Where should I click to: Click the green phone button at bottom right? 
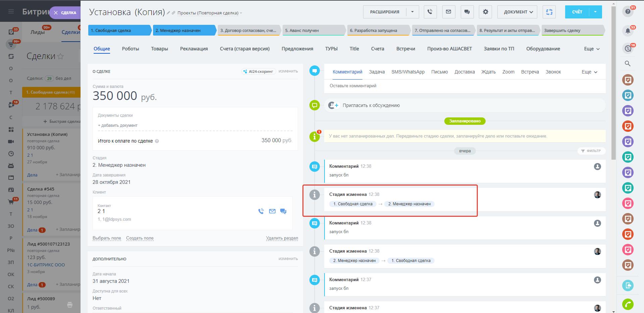pos(628,304)
